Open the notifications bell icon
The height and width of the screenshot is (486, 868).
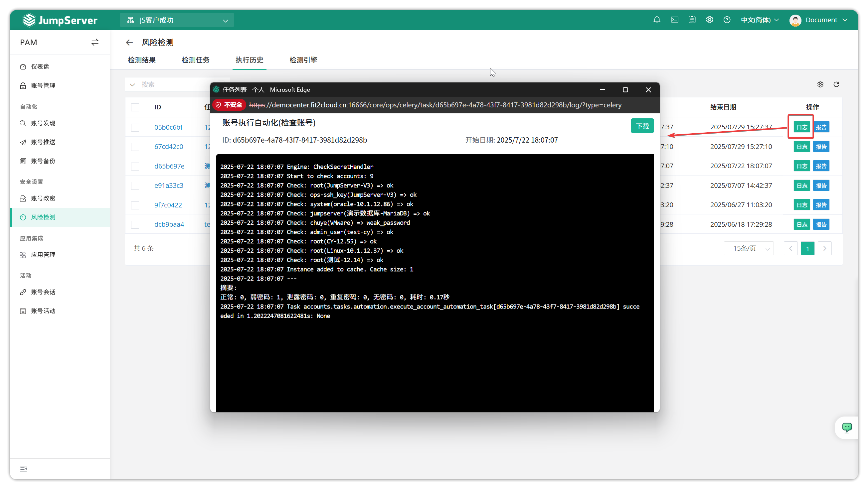tap(657, 20)
